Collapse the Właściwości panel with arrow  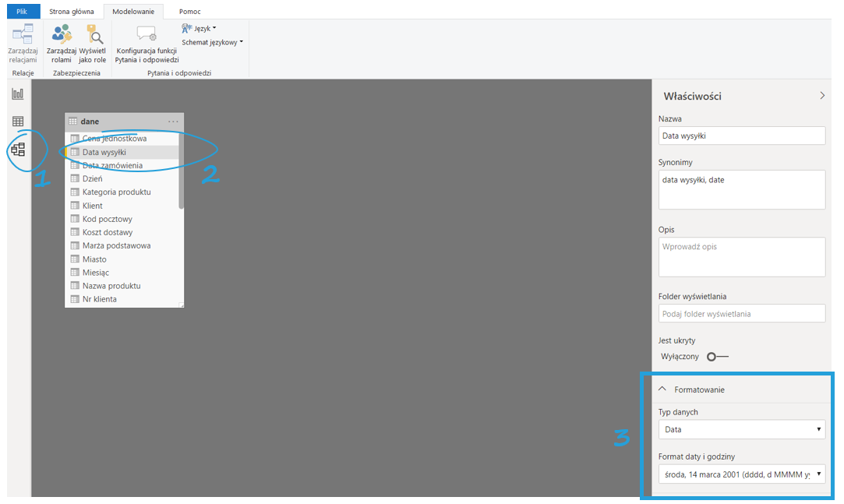[x=822, y=96]
